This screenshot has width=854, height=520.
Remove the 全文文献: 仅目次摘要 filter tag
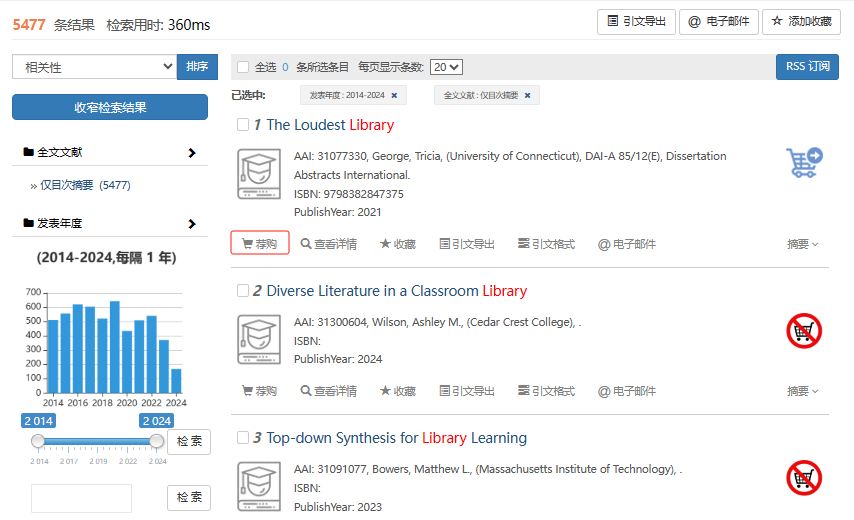[527, 96]
